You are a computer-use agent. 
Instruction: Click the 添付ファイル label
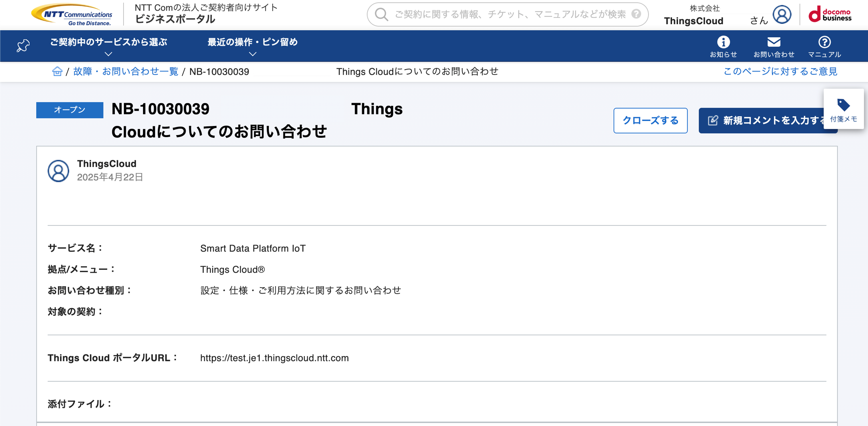(x=80, y=404)
